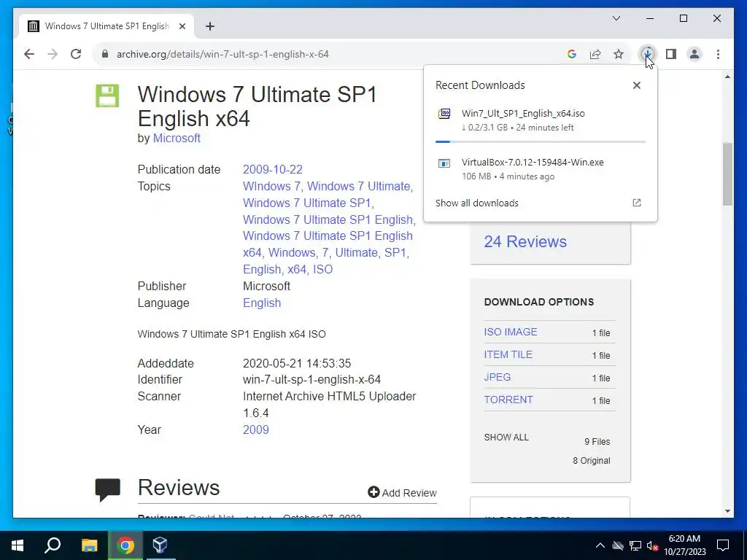This screenshot has width=747, height=560.
Task: Download the TORRENT file option
Action: point(508,400)
